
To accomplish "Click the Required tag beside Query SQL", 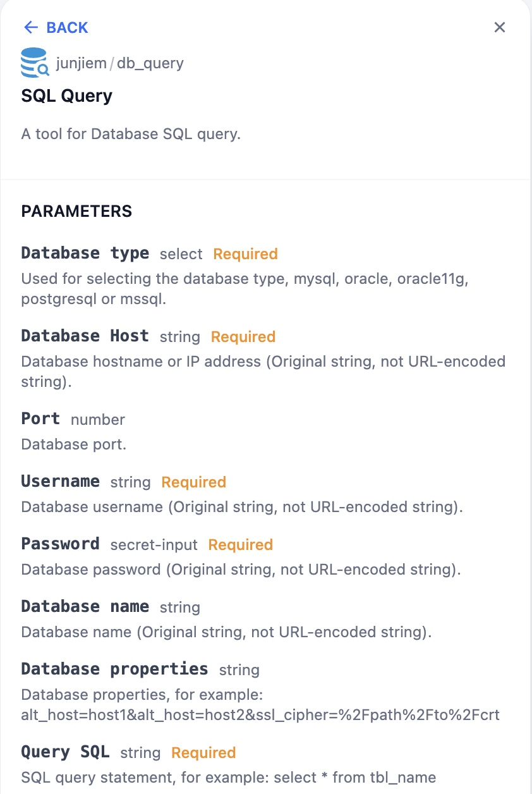I will click(203, 753).
